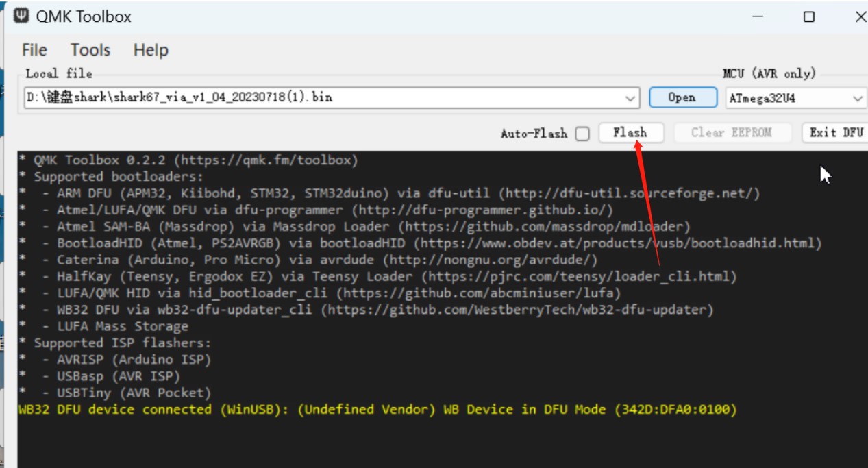This screenshot has height=468, width=868.
Task: Click the LUFA/QMK HID log line
Action: (320, 293)
